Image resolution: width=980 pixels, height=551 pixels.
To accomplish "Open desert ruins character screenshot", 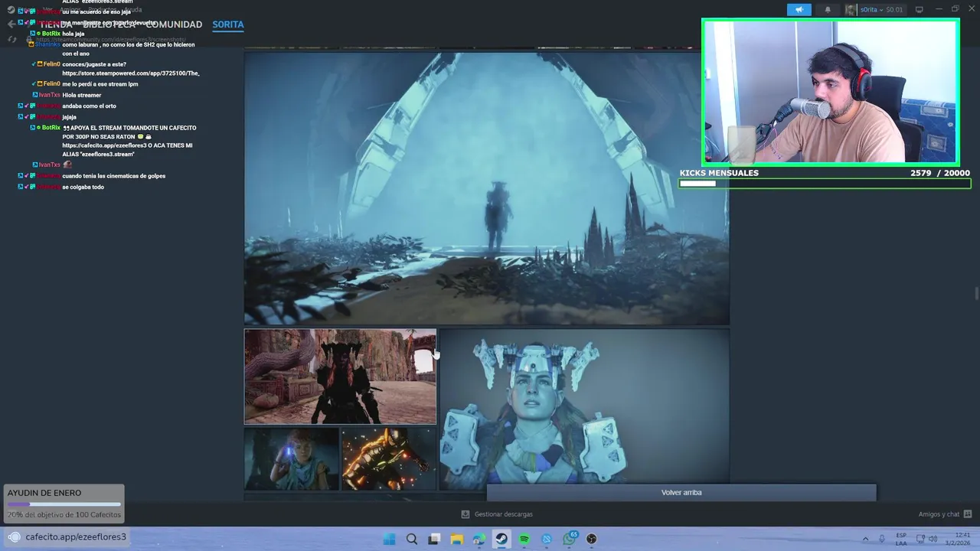I will [x=340, y=377].
